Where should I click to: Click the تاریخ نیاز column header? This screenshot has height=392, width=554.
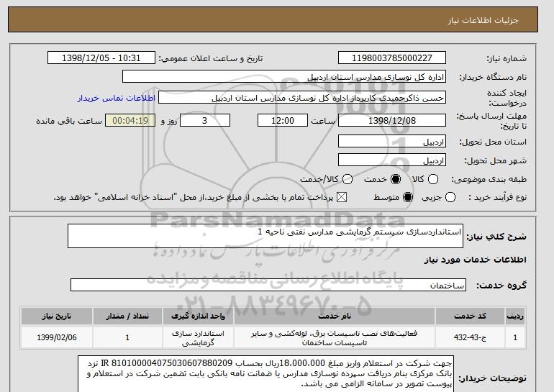tap(57, 316)
